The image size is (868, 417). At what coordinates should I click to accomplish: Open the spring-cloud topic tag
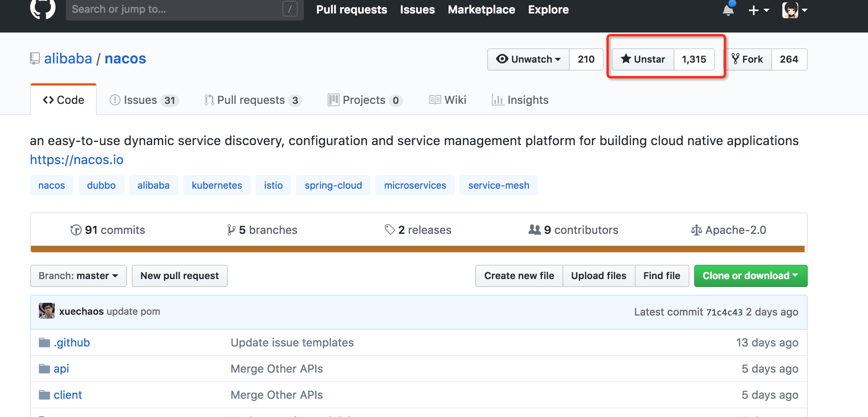point(333,185)
